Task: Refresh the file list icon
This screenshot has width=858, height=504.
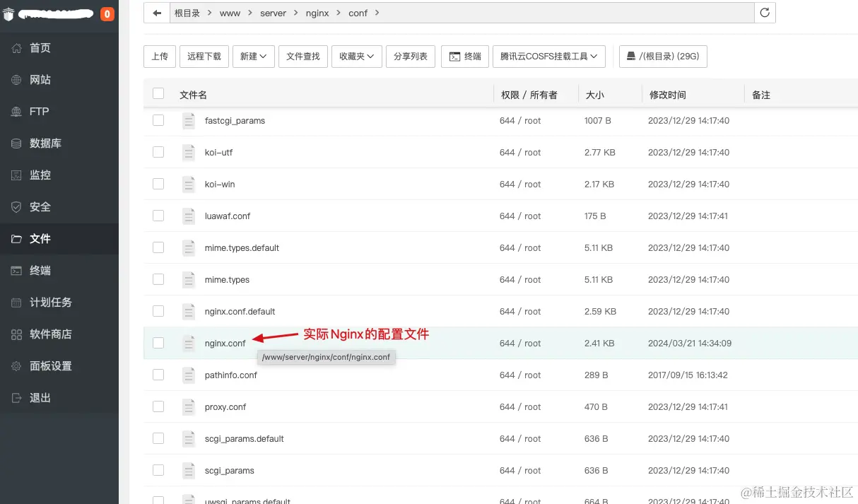Action: (765, 13)
